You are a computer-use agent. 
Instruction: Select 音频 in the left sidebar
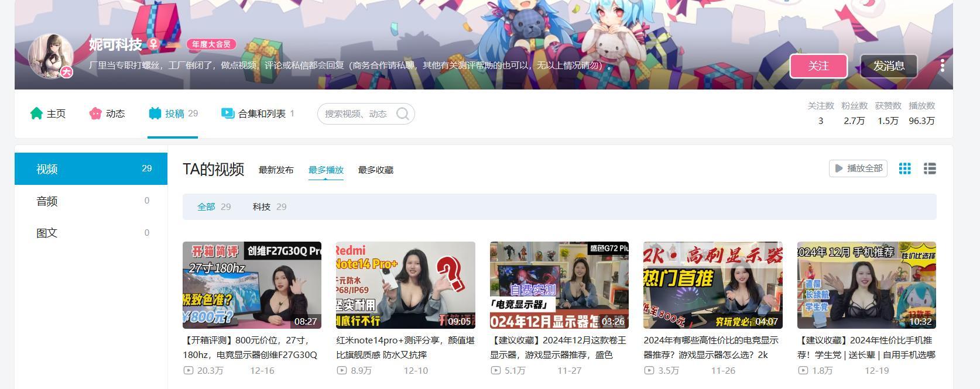(x=91, y=201)
